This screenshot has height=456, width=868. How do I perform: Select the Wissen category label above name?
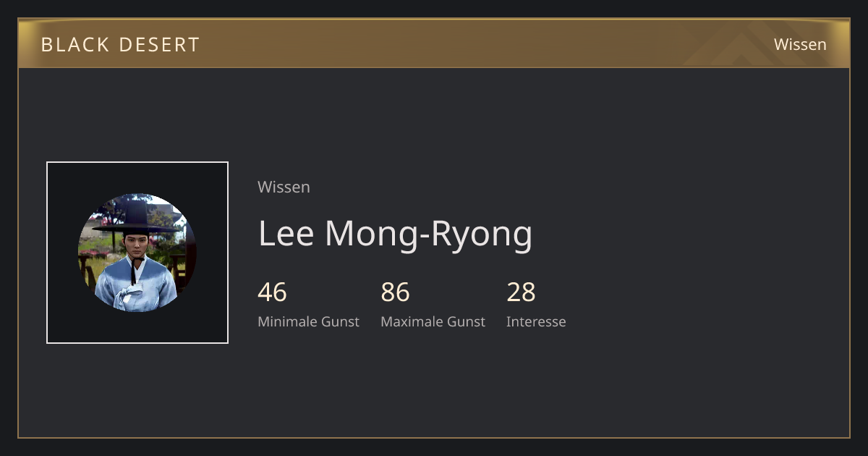284,187
